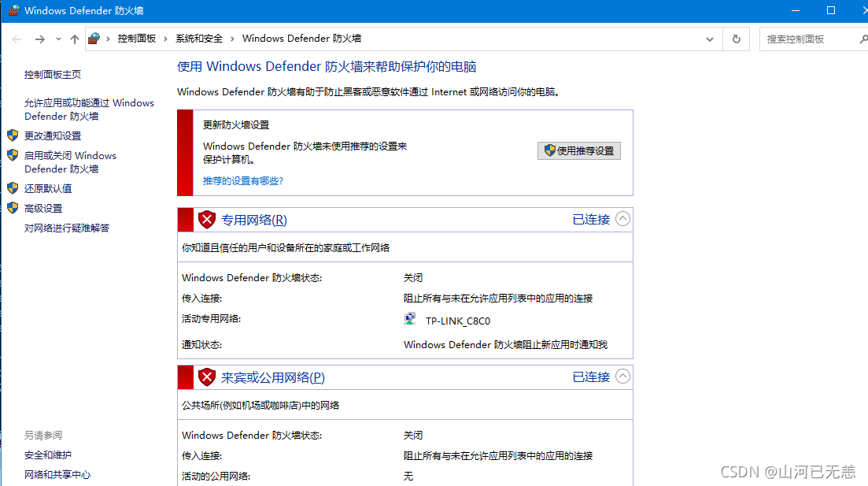The height and width of the screenshot is (486, 868).
Task: Click 通知状态: label
Action: click(201, 345)
